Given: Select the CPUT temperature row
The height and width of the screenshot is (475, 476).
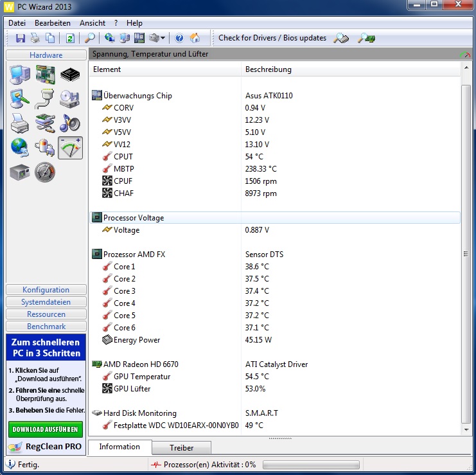Looking at the screenshot, I should [x=275, y=157].
